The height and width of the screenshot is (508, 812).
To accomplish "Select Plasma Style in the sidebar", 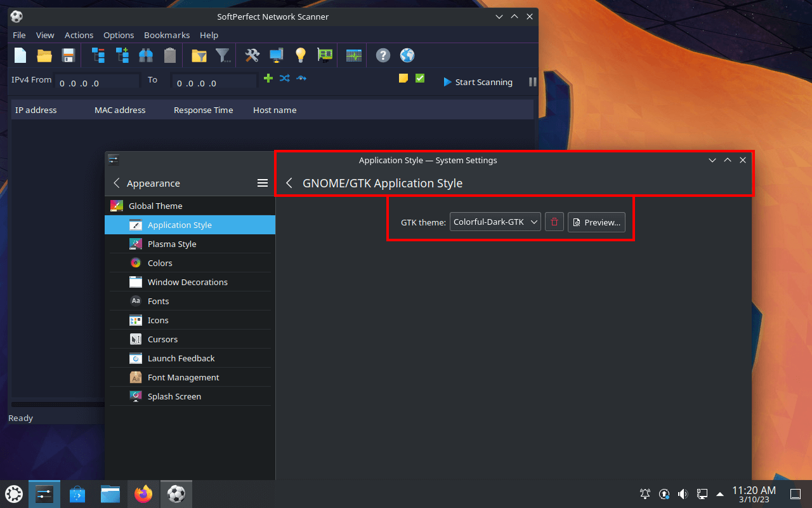I will (x=190, y=244).
